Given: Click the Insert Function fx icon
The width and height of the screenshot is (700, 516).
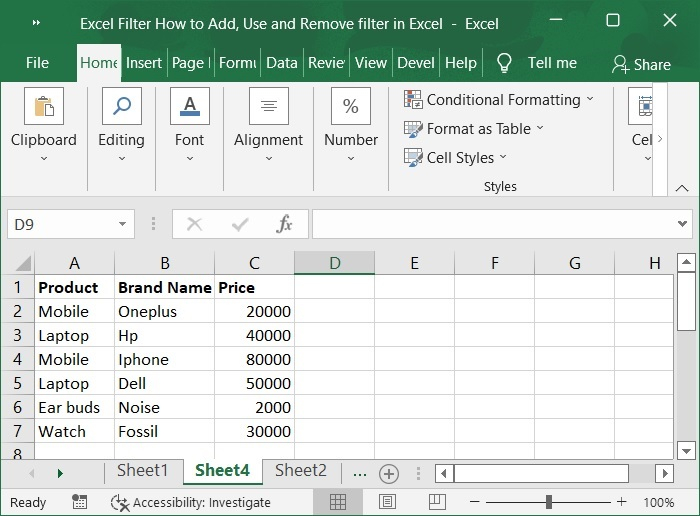Looking at the screenshot, I should click(284, 224).
